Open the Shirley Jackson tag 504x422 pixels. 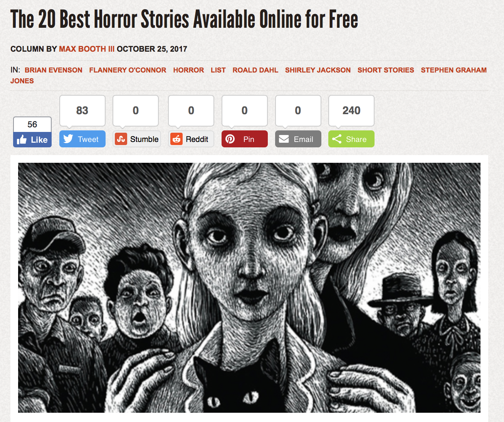pos(318,70)
